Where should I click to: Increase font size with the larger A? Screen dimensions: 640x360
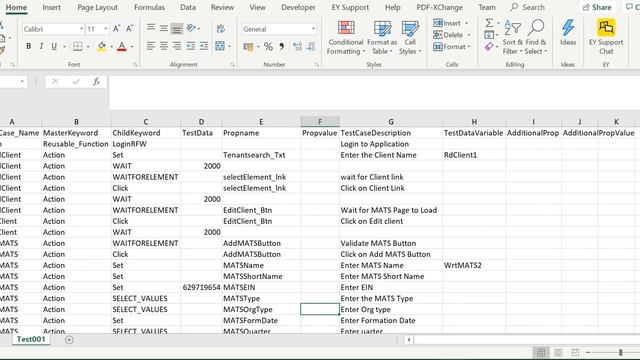116,29
